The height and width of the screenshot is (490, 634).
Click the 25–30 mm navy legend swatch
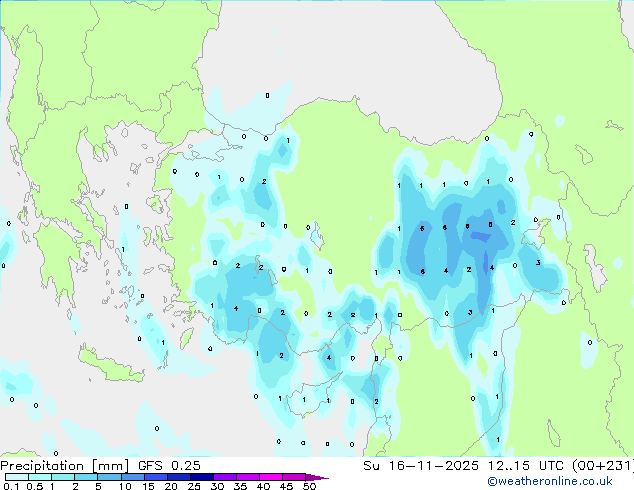[202, 477]
